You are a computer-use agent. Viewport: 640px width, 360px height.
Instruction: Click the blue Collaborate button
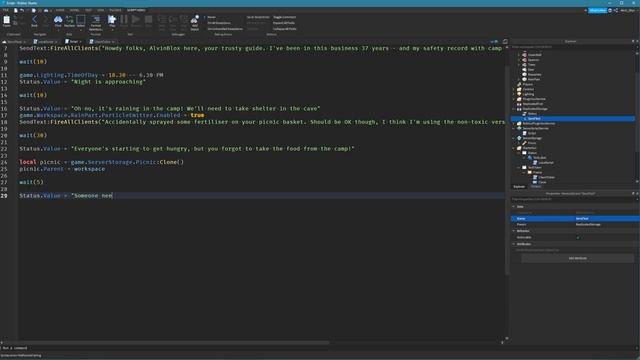point(597,10)
